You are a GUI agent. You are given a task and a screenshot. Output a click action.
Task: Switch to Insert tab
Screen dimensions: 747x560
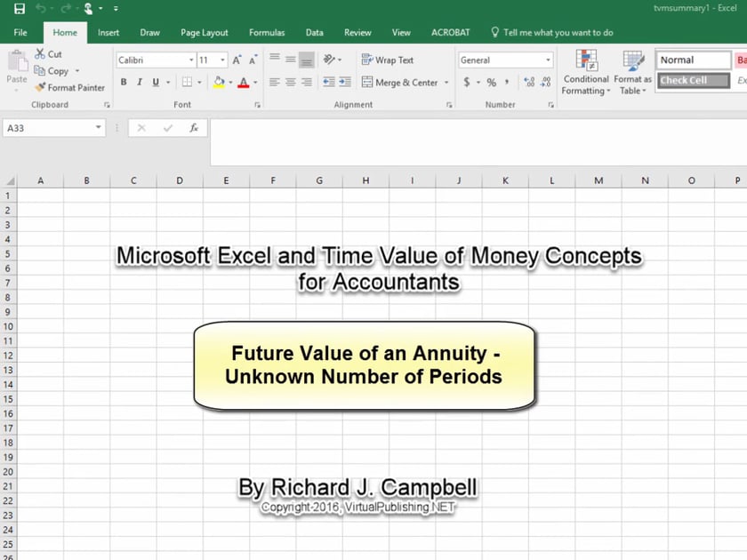point(108,32)
